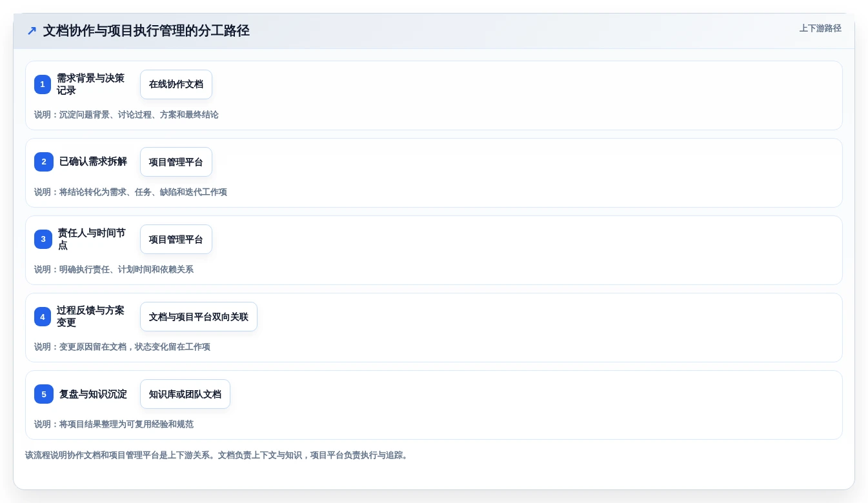The image size is (868, 503).
Task: Click step number badge 5
Action: (x=44, y=394)
